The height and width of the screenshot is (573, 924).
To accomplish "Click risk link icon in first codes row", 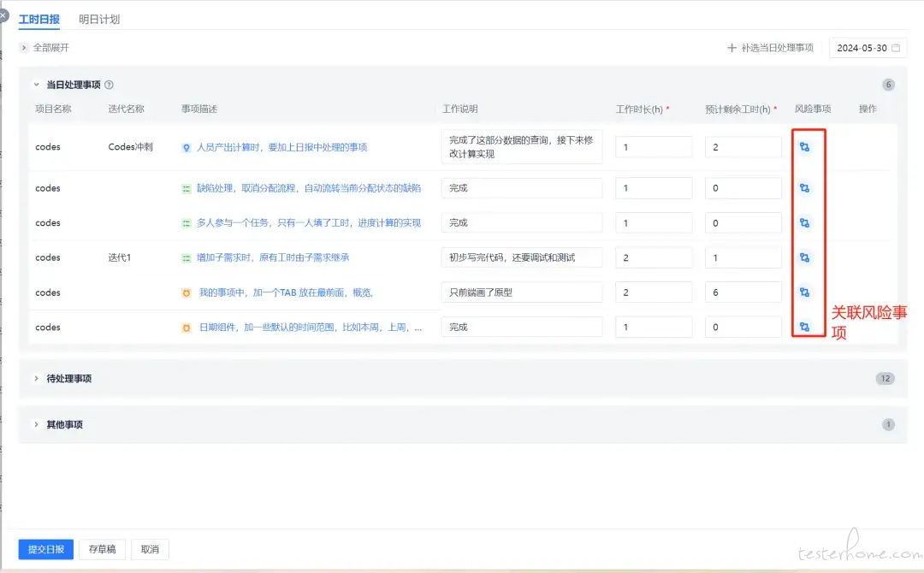I will (804, 147).
